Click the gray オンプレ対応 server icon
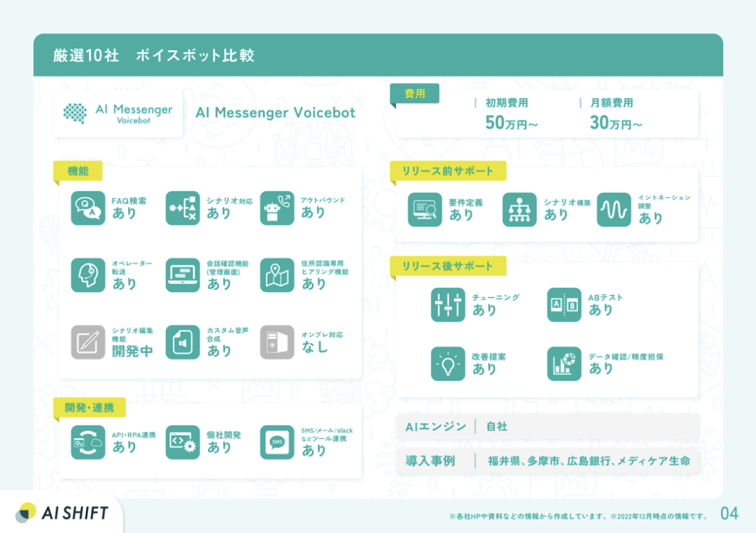 point(276,342)
